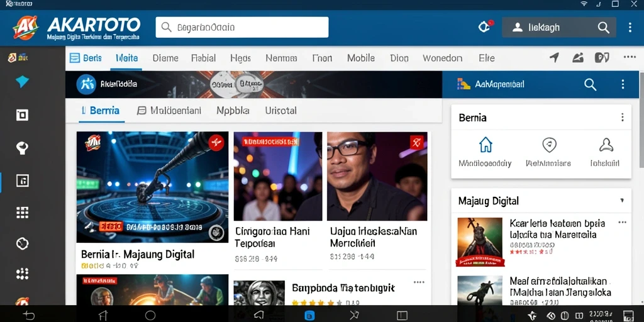Focus the header search input field
Viewport: 644px width, 322px height.
click(242, 28)
